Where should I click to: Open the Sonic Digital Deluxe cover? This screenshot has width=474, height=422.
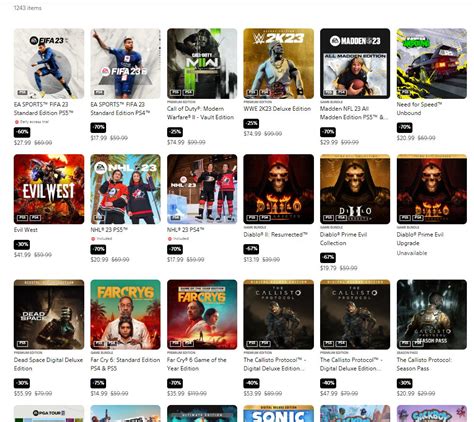tap(279, 413)
